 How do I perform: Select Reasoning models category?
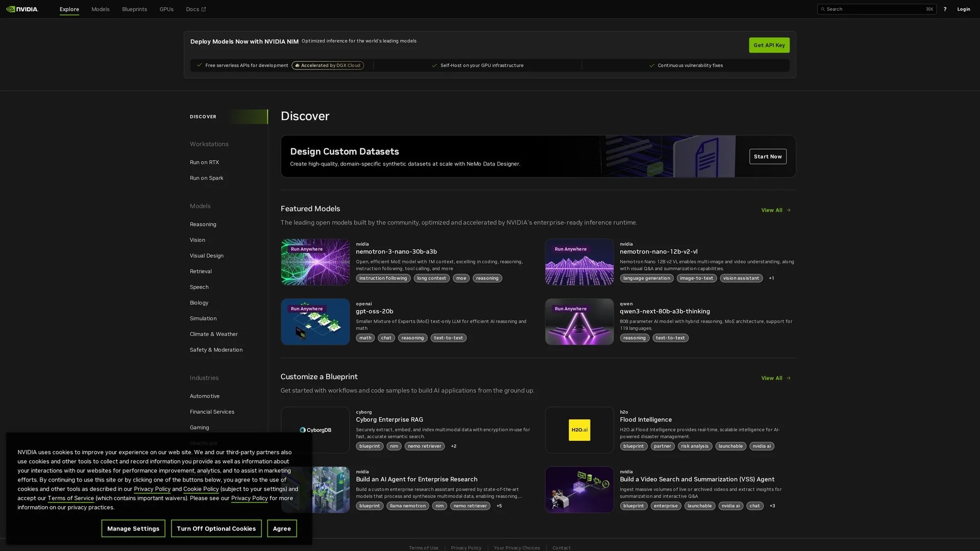point(203,224)
